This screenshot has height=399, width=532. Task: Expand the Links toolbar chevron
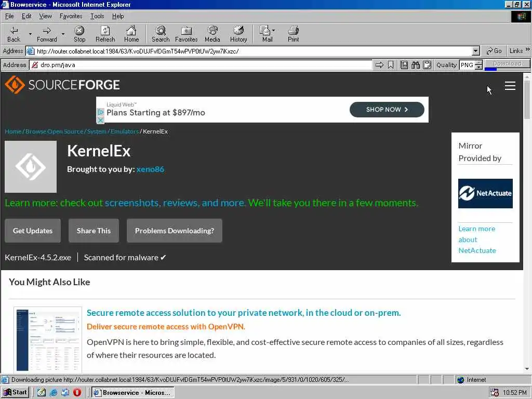coord(528,49)
